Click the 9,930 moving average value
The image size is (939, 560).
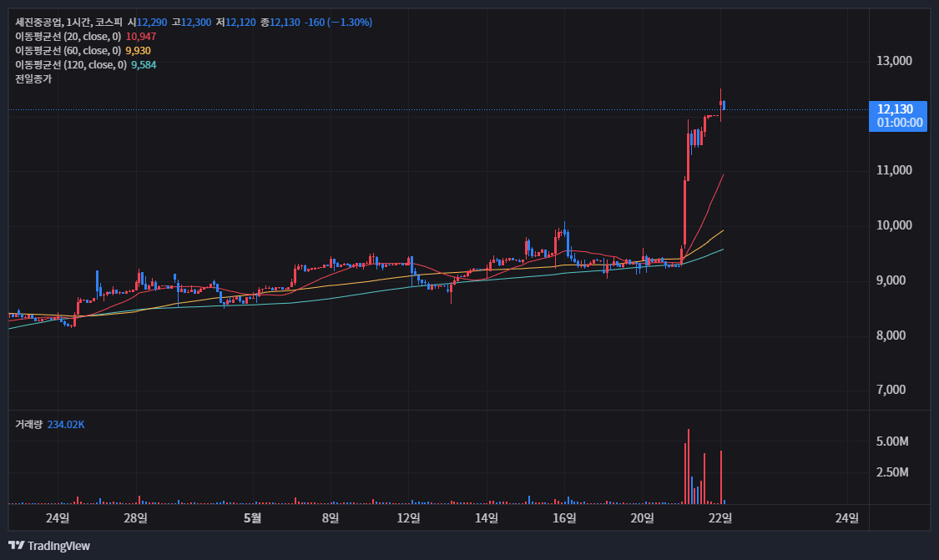[138, 51]
